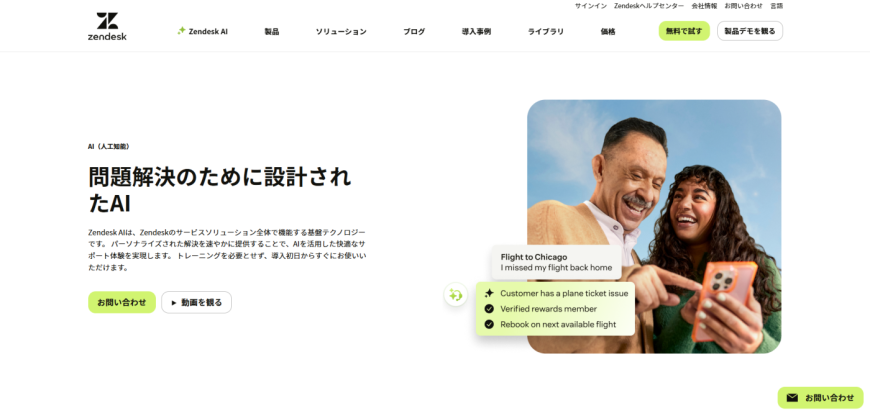Viewport: 870px width, 416px height.
Task: Click the top-bar お問い合わせ link
Action: 743,6
